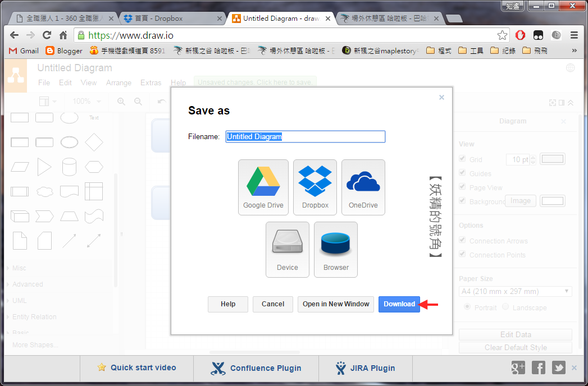The image size is (588, 386).
Task: Open the File menu
Action: click(44, 82)
